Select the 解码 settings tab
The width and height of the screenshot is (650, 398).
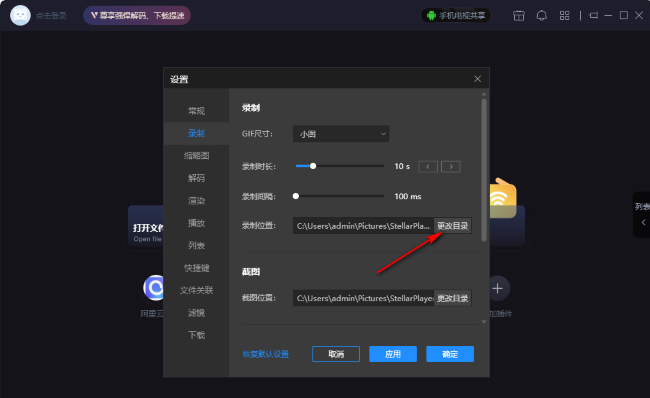point(196,178)
